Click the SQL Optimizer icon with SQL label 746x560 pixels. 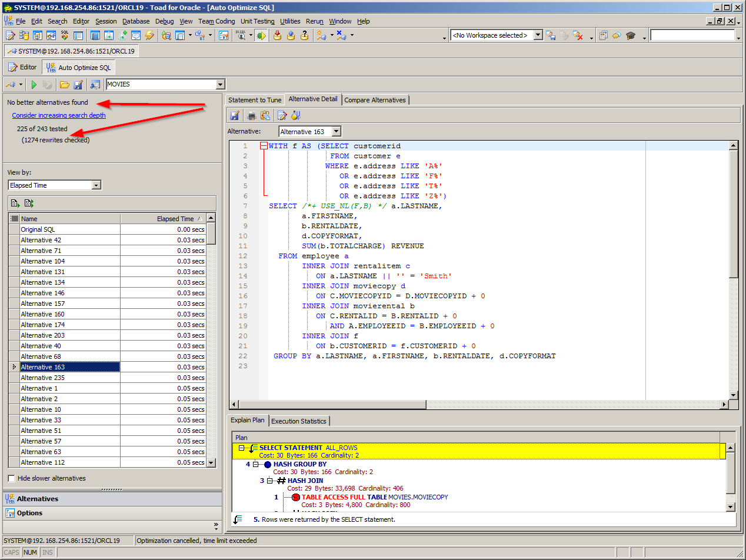tap(65, 35)
